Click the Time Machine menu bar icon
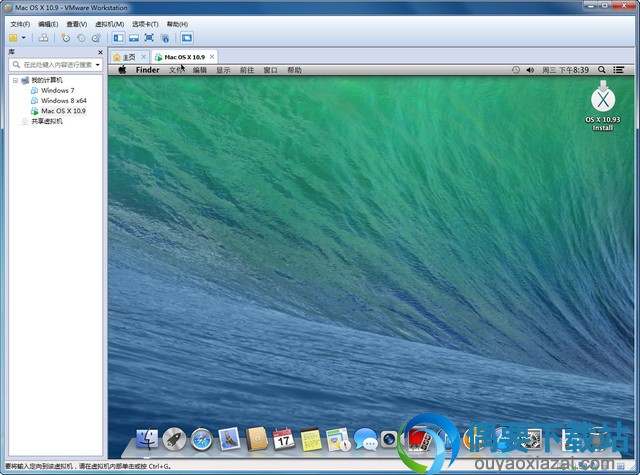This screenshot has width=640, height=475. pyautogui.click(x=516, y=70)
